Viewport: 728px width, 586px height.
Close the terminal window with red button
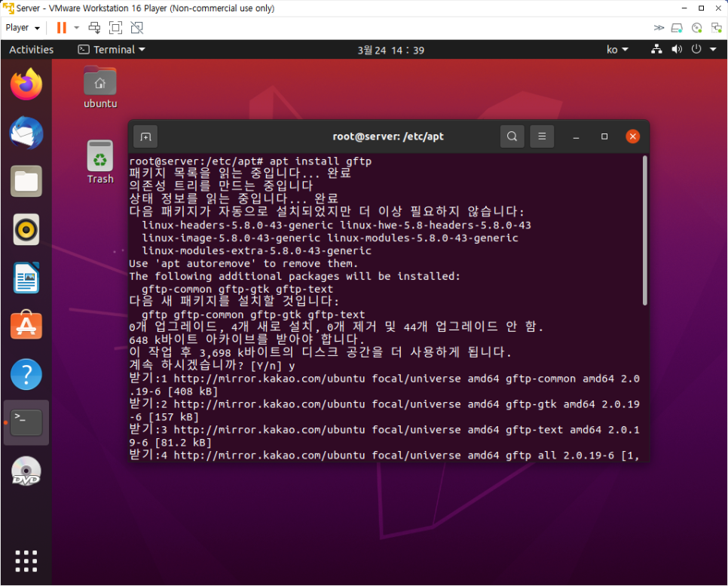(x=632, y=137)
